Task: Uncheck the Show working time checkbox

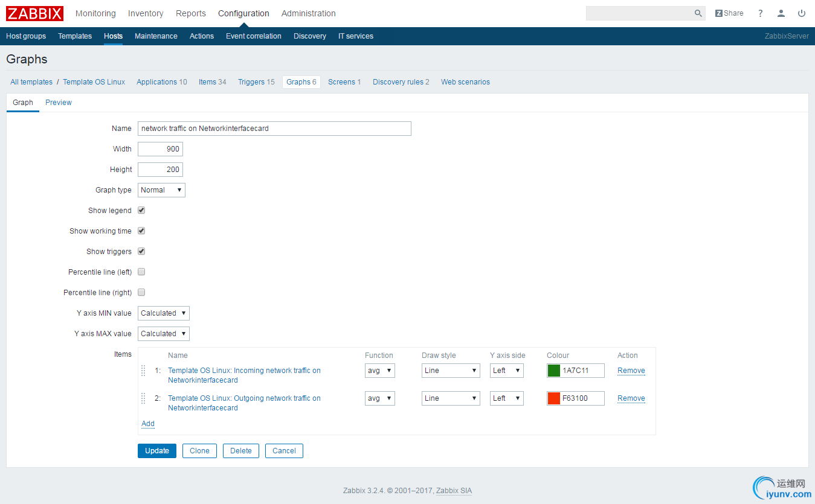Action: 141,231
